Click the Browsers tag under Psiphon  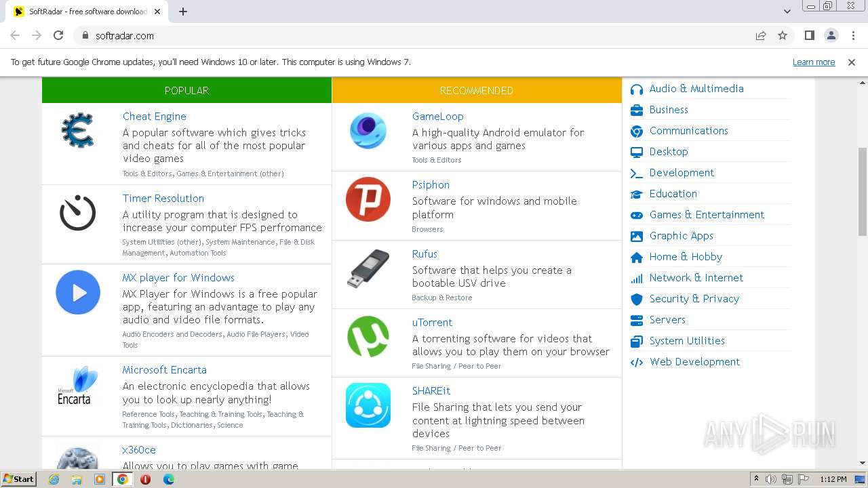pos(427,229)
